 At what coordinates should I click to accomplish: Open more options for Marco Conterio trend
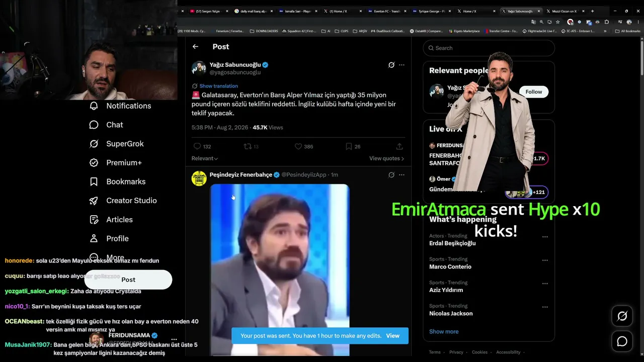point(545,260)
